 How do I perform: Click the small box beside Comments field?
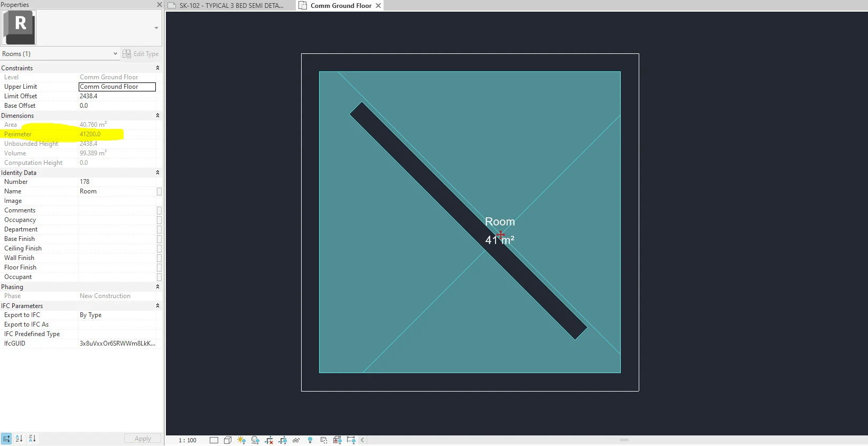tap(159, 211)
